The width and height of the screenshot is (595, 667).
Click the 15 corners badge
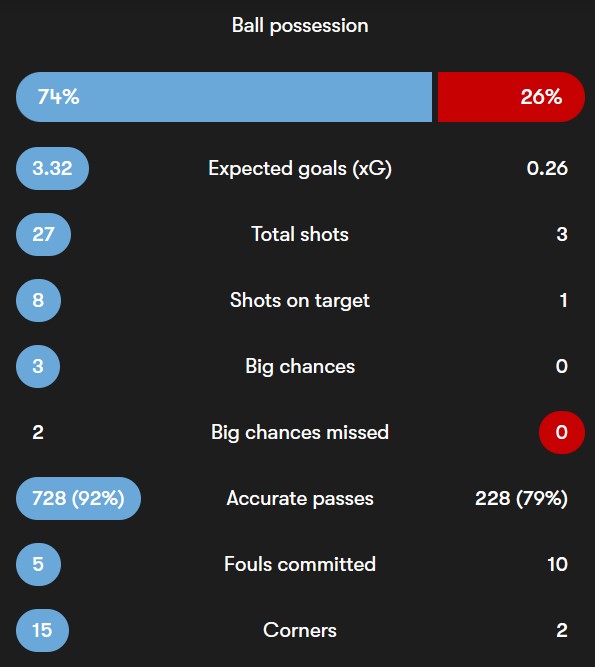42,630
